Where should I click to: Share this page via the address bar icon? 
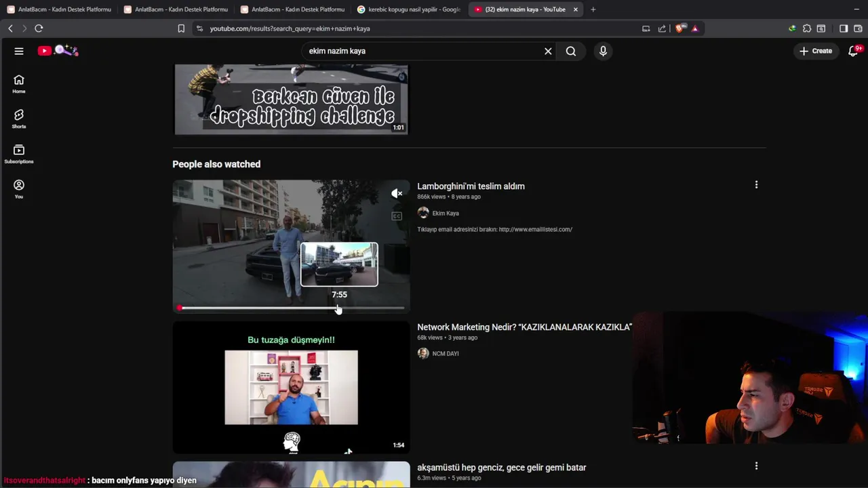[662, 28]
